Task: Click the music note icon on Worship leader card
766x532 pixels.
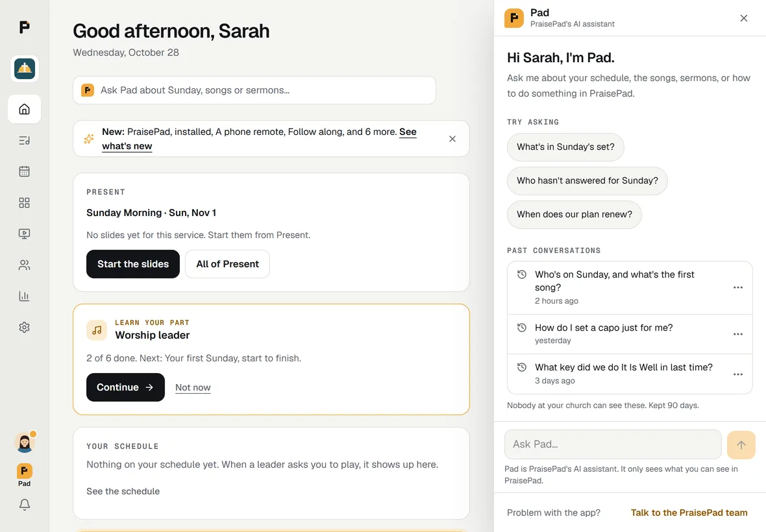Action: tap(97, 330)
